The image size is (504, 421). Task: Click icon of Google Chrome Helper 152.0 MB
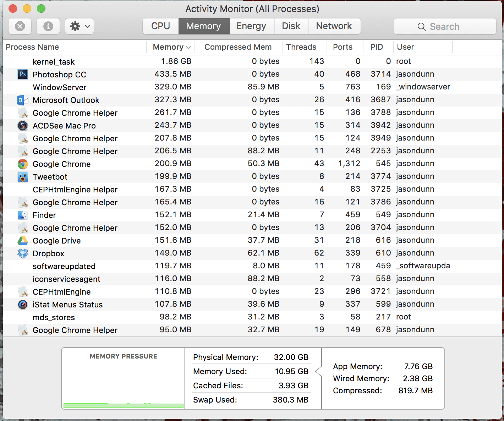click(x=23, y=228)
